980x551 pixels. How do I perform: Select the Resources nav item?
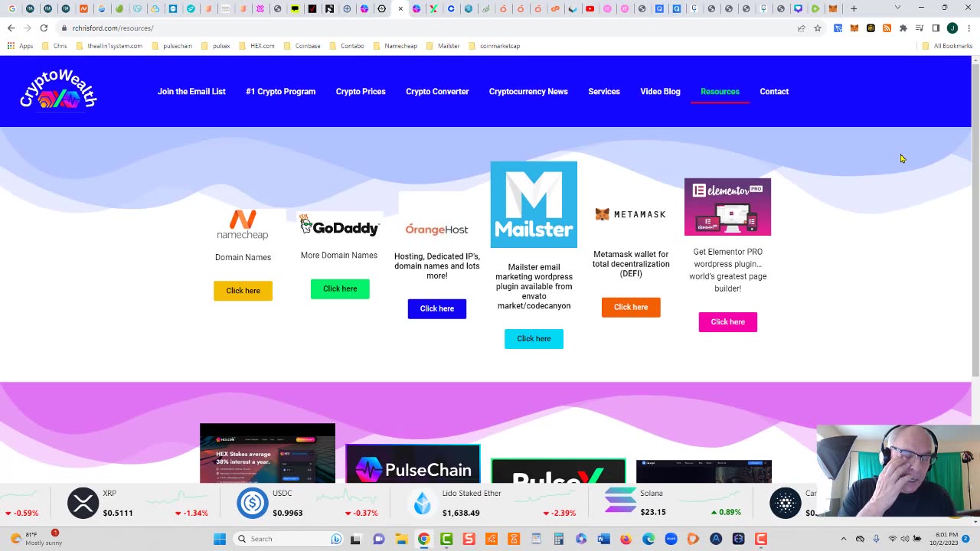(720, 91)
